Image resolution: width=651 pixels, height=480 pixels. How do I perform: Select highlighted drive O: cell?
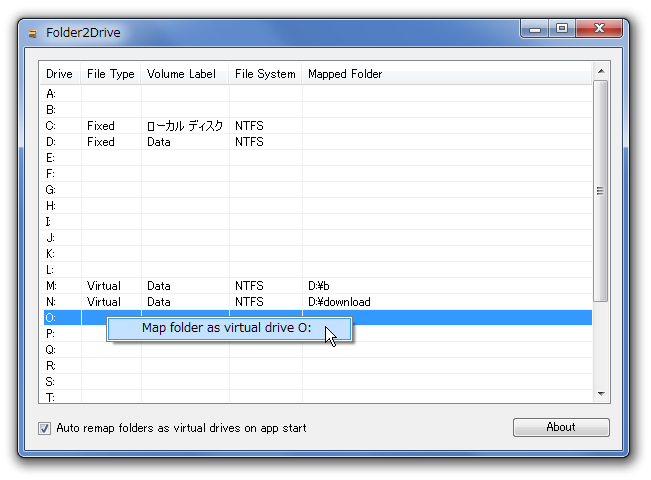[x=62, y=318]
